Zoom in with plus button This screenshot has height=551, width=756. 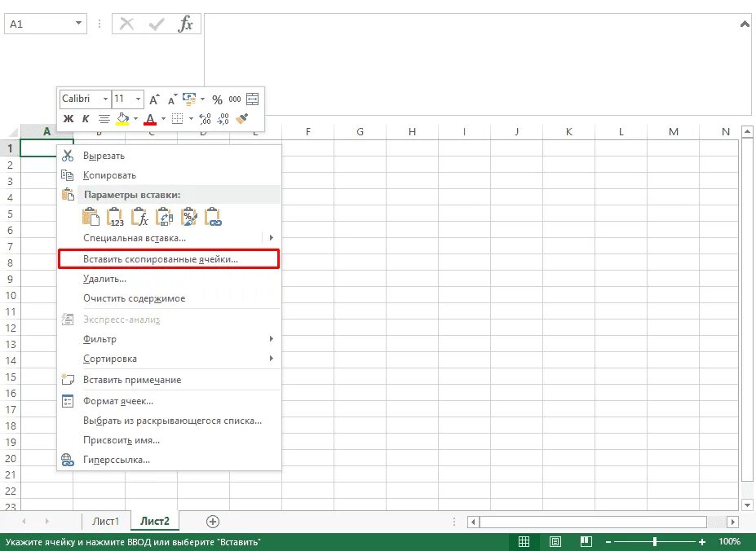click(702, 542)
